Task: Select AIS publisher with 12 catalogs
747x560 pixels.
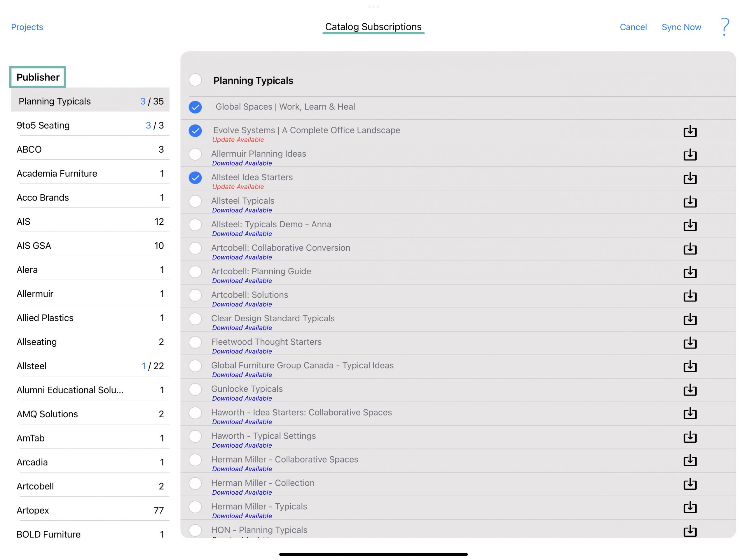Action: coord(90,221)
